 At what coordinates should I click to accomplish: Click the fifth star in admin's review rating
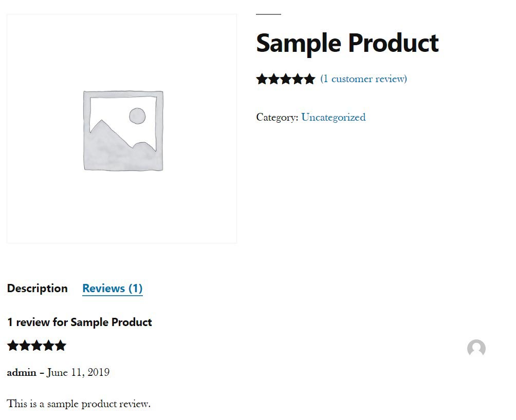click(x=61, y=346)
